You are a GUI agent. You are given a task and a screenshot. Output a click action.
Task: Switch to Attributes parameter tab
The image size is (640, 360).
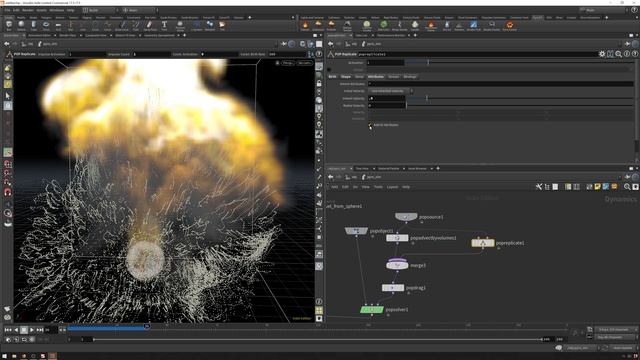point(376,77)
